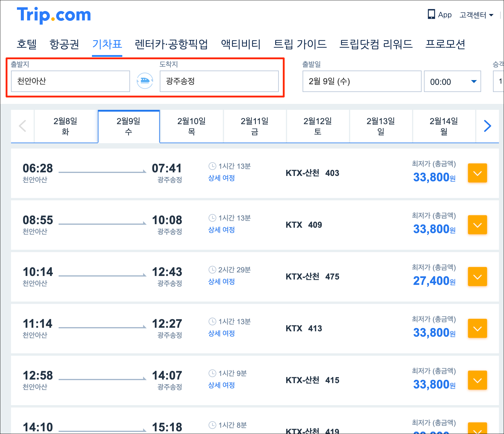Open 트립닷컴 리워드 menu
Image resolution: width=504 pixels, height=434 pixels.
coord(376,44)
